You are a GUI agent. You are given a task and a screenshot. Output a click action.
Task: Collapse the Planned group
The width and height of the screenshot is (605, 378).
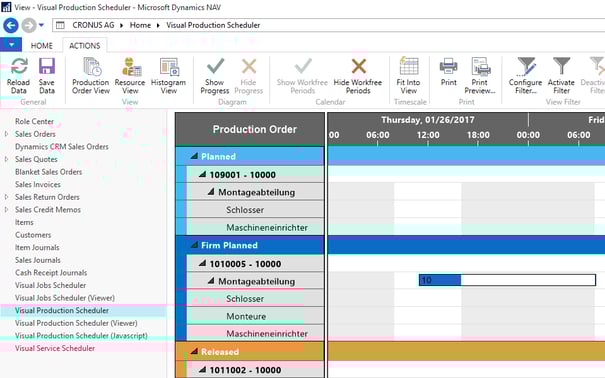tap(194, 156)
